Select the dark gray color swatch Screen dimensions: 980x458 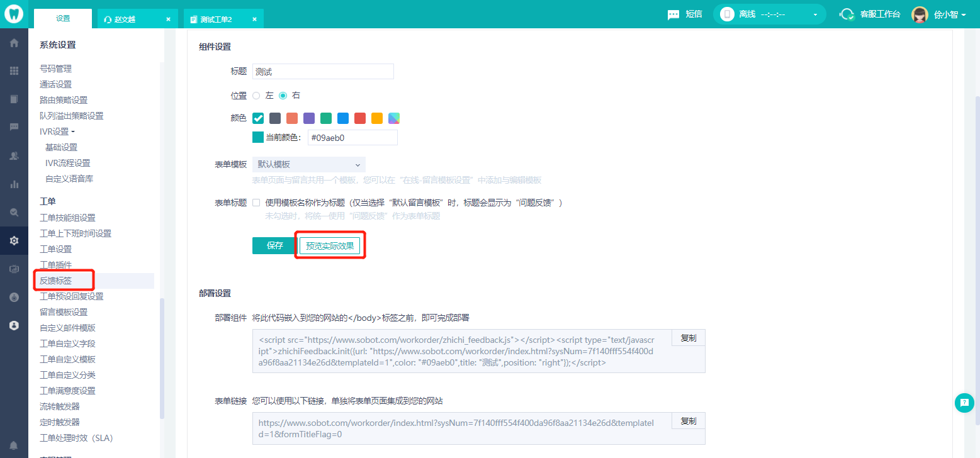(x=275, y=118)
